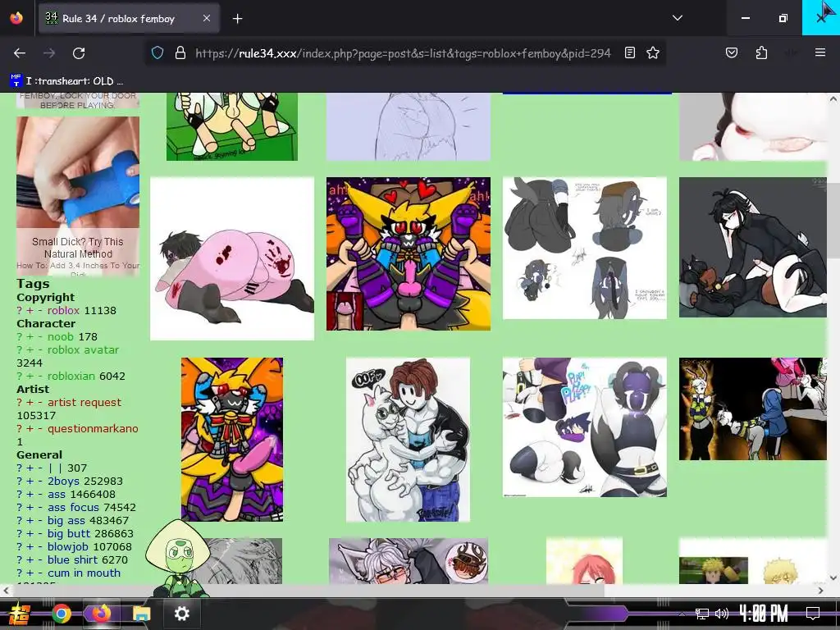The width and height of the screenshot is (840, 630).
Task: Open File Explorer from the taskbar
Action: point(141,614)
